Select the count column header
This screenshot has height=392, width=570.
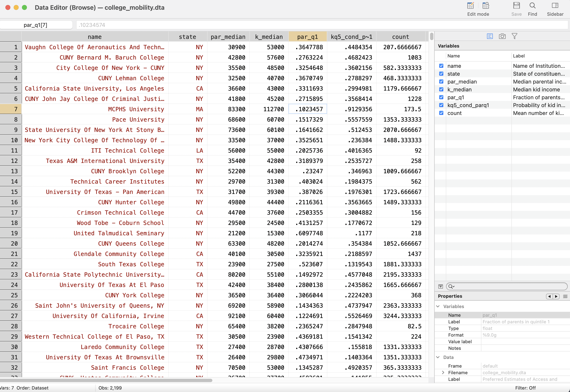tap(400, 37)
